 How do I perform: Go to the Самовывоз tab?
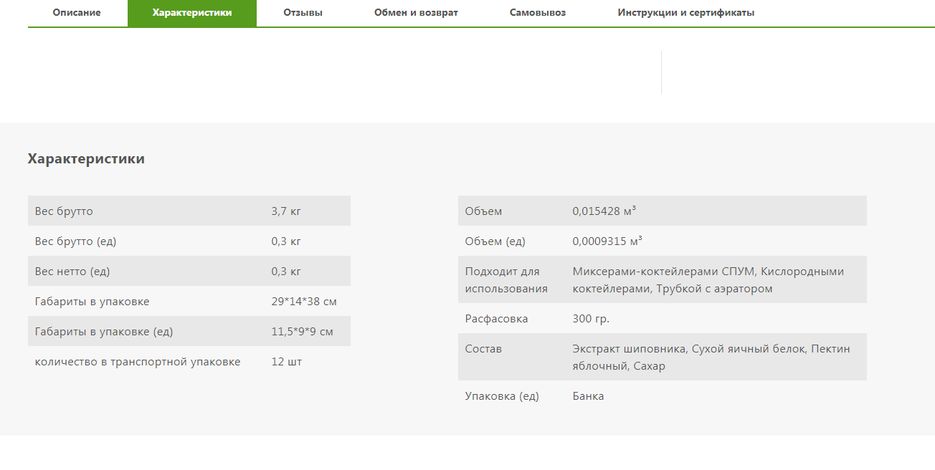538,13
